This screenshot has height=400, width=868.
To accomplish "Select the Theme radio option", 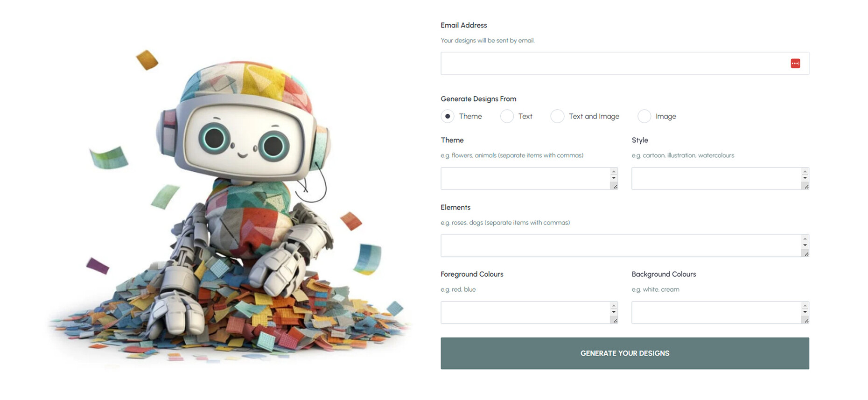I will (x=448, y=116).
